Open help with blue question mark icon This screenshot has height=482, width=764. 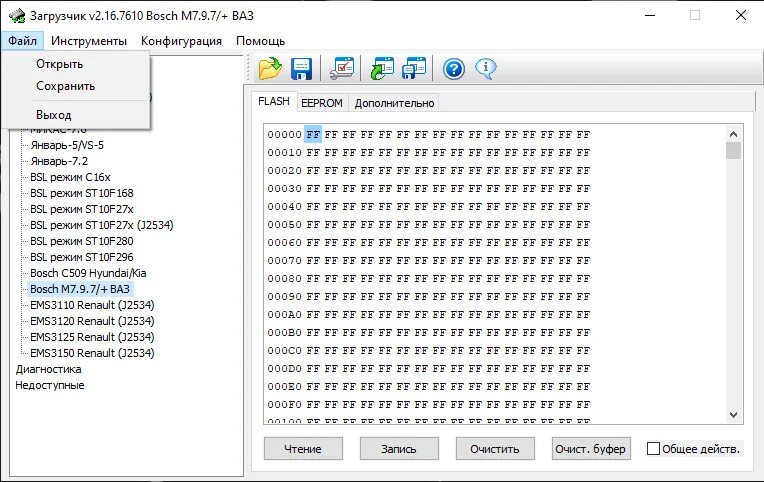(x=454, y=69)
